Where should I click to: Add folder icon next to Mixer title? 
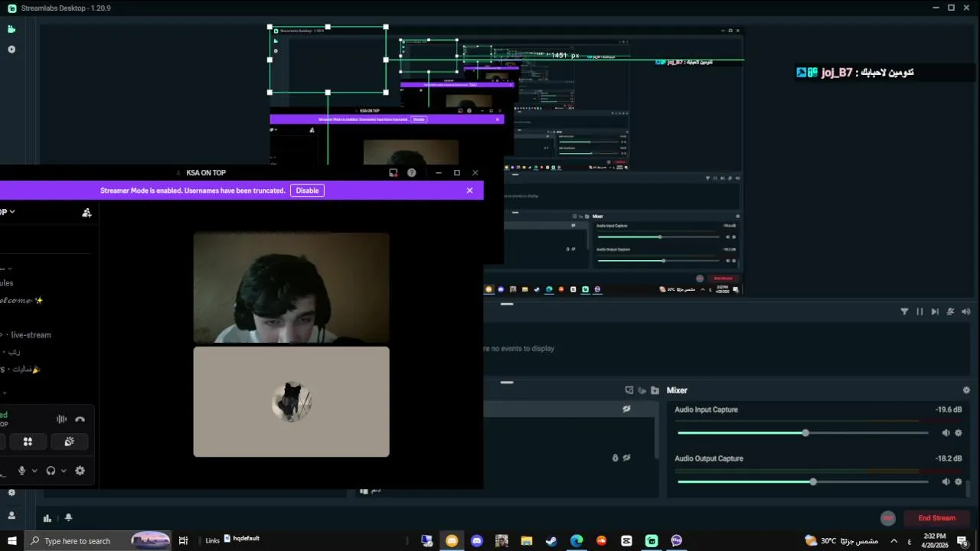[x=655, y=390]
